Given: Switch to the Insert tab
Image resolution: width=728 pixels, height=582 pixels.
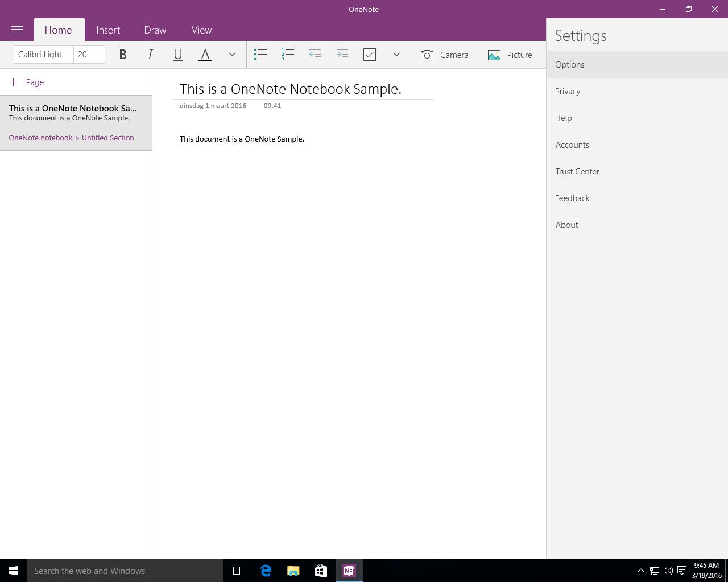Looking at the screenshot, I should pos(108,30).
